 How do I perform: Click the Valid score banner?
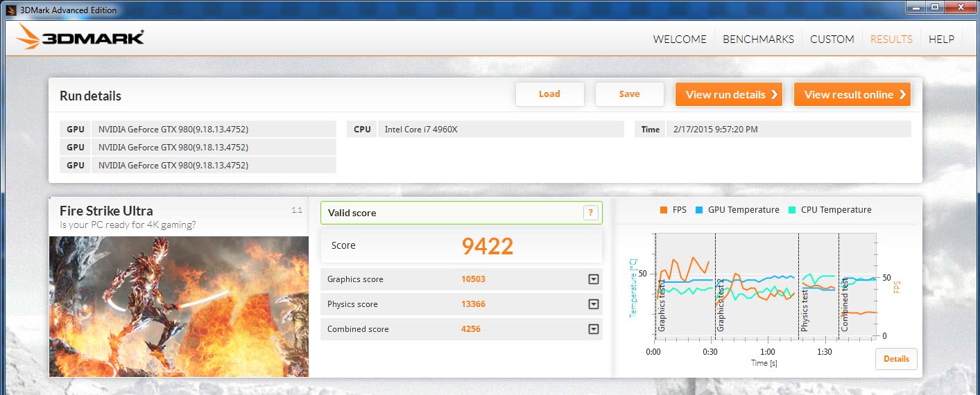461,213
